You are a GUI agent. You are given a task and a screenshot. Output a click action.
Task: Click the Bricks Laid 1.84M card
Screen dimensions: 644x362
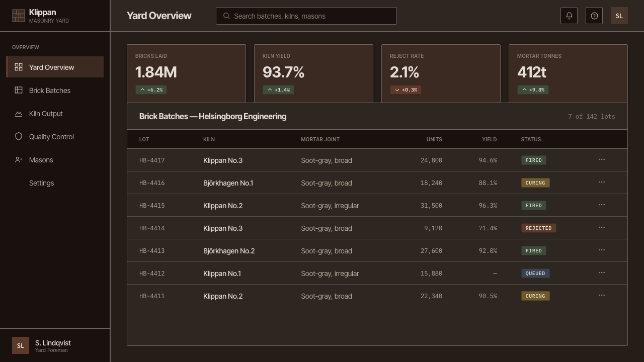(x=186, y=73)
